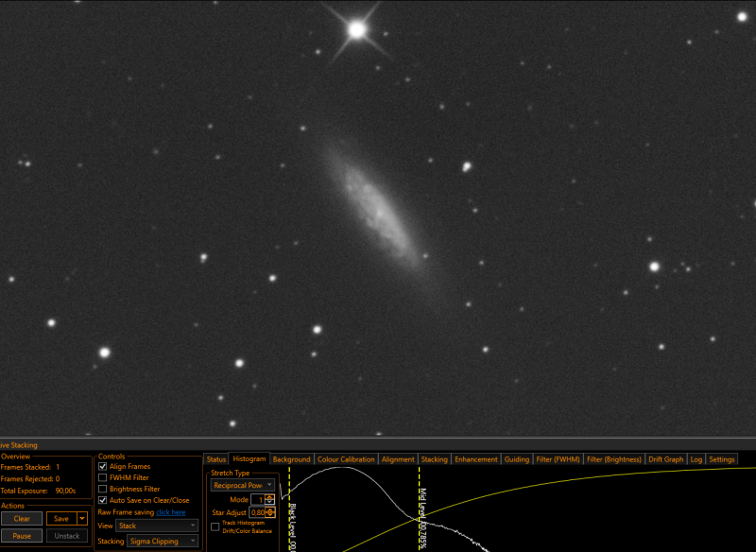Open the Log tab
This screenshot has height=552, width=756.
point(696,459)
